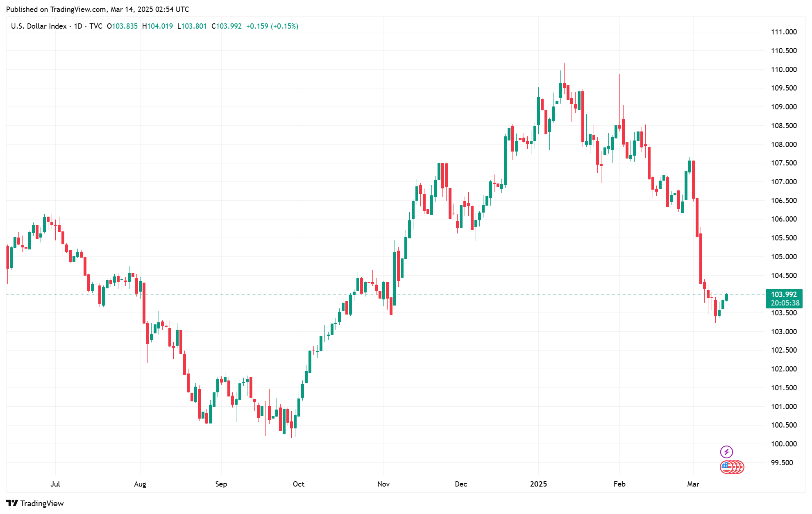The height and width of the screenshot is (514, 812).
Task: Click the Published on TradingView.com header text
Action: (x=98, y=9)
